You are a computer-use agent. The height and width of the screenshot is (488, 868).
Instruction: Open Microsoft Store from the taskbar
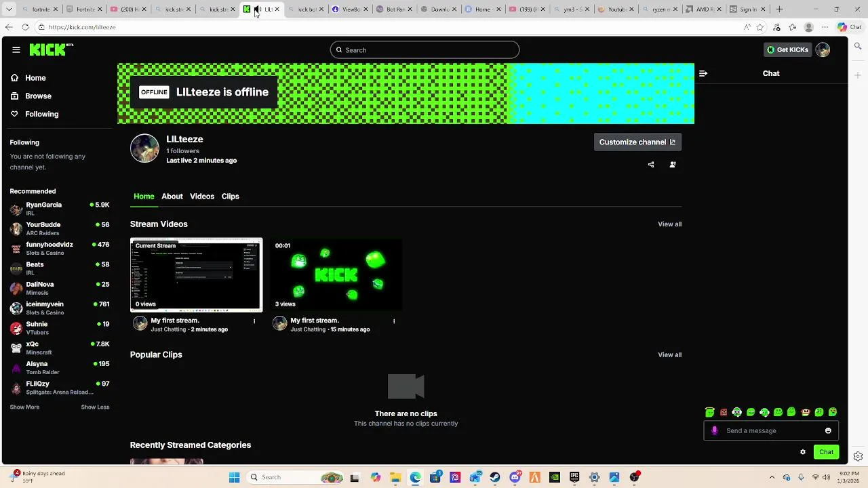[x=435, y=478]
